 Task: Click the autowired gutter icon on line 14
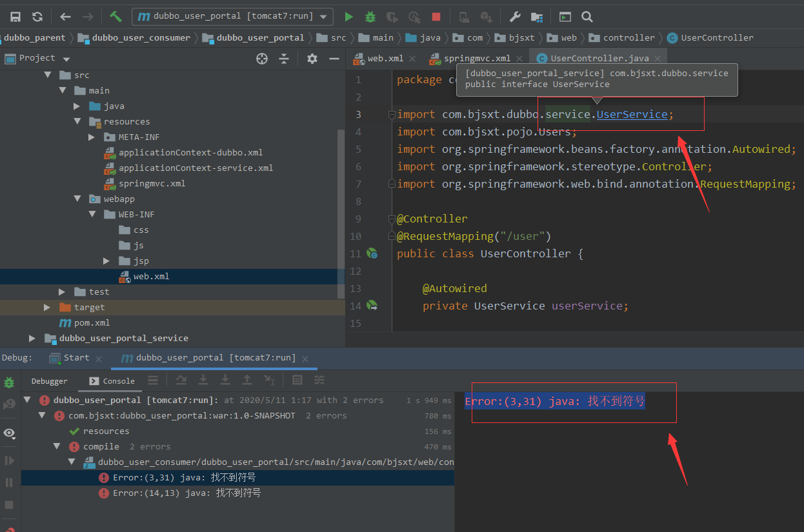pos(372,306)
